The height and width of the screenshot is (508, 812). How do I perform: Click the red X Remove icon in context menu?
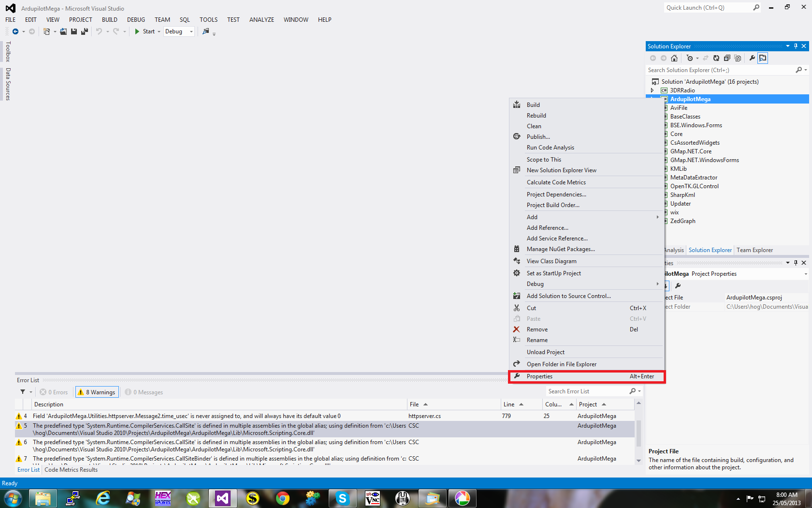[517, 329]
